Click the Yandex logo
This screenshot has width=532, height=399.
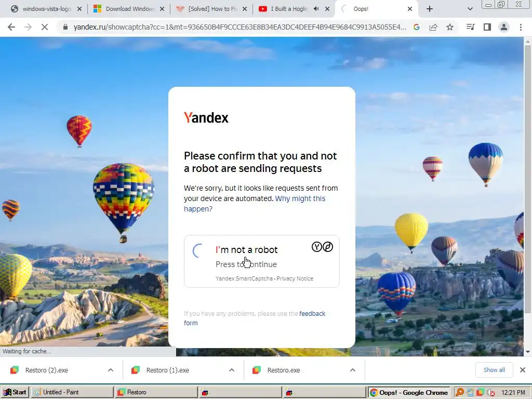[x=206, y=118]
